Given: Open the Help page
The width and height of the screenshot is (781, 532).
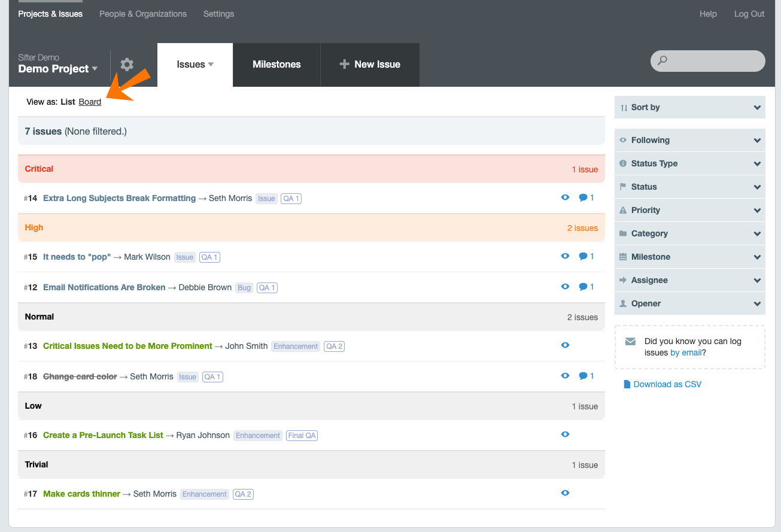Looking at the screenshot, I should (x=708, y=14).
